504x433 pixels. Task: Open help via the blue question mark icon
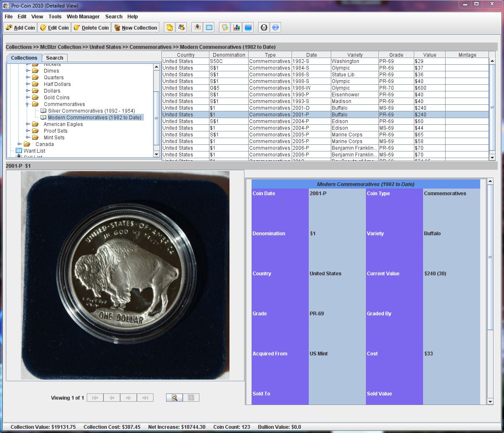coord(275,28)
